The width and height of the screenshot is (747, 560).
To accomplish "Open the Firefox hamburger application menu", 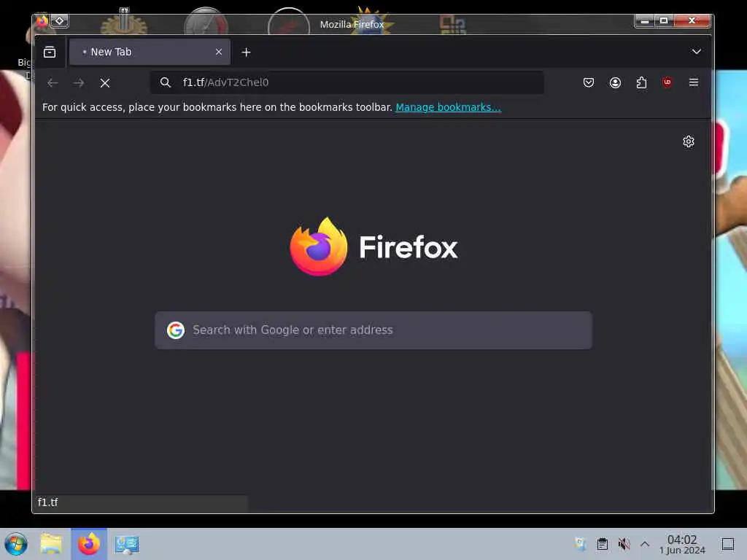I will point(694,82).
